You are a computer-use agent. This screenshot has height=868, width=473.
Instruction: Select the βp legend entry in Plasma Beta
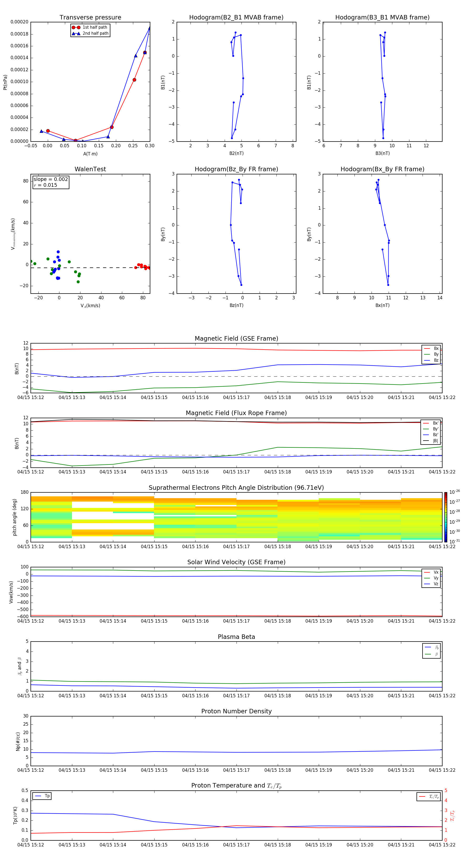pos(431,647)
